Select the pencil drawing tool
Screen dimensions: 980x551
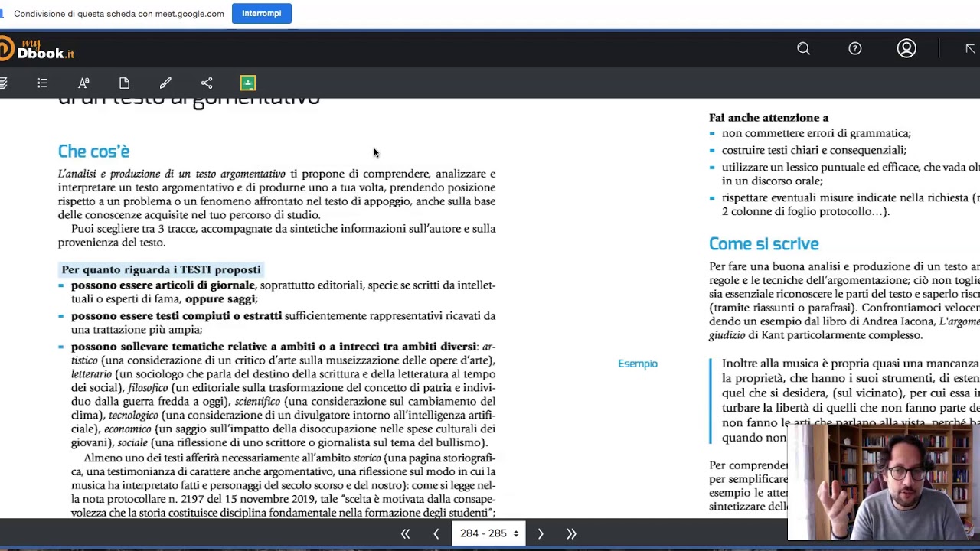(165, 83)
